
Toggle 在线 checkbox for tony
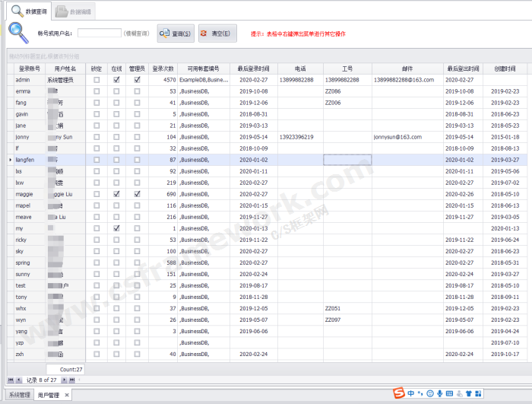(116, 297)
